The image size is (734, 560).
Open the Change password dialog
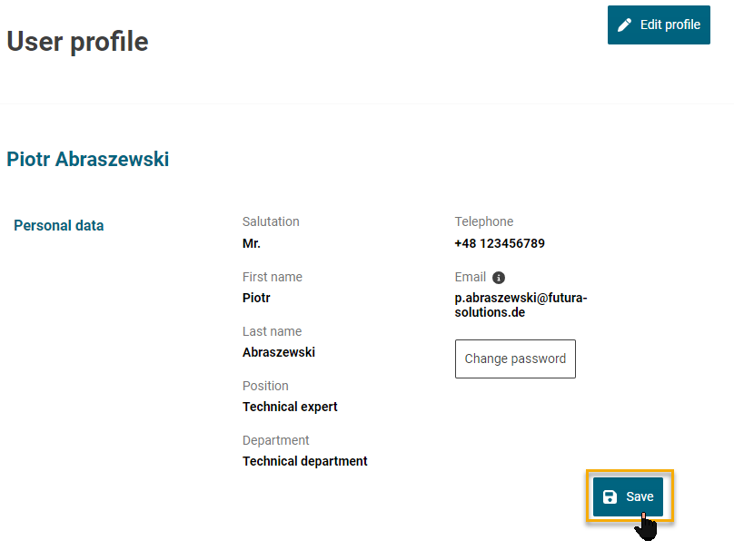515,359
